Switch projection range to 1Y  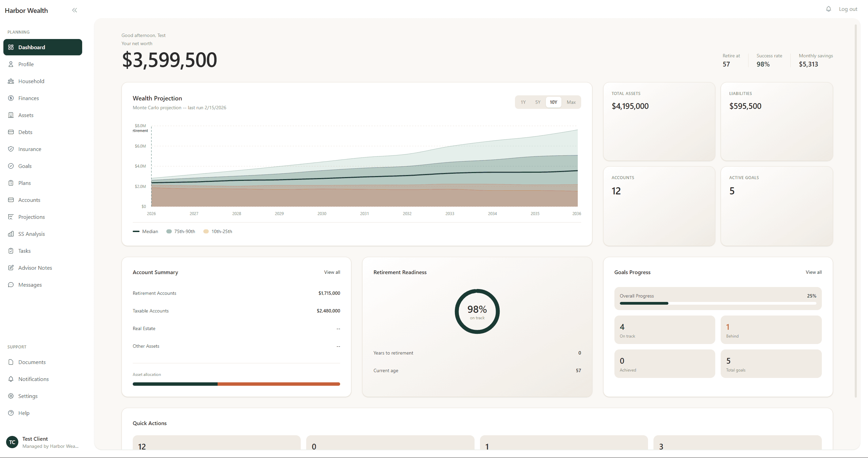(523, 102)
